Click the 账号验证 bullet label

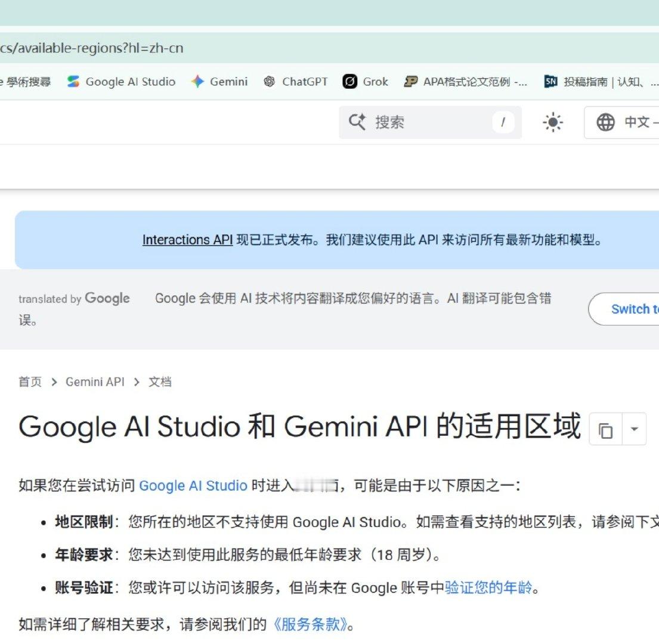click(x=84, y=587)
